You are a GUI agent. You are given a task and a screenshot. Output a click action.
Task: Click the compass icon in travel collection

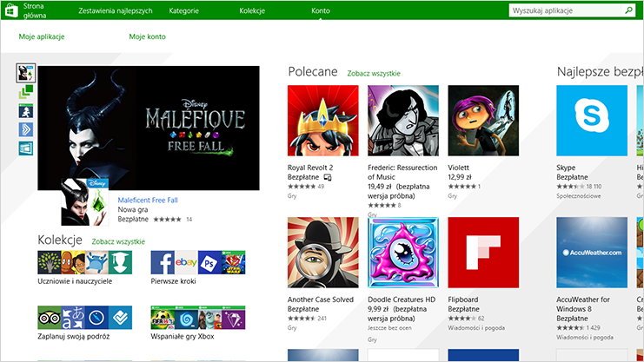96,318
